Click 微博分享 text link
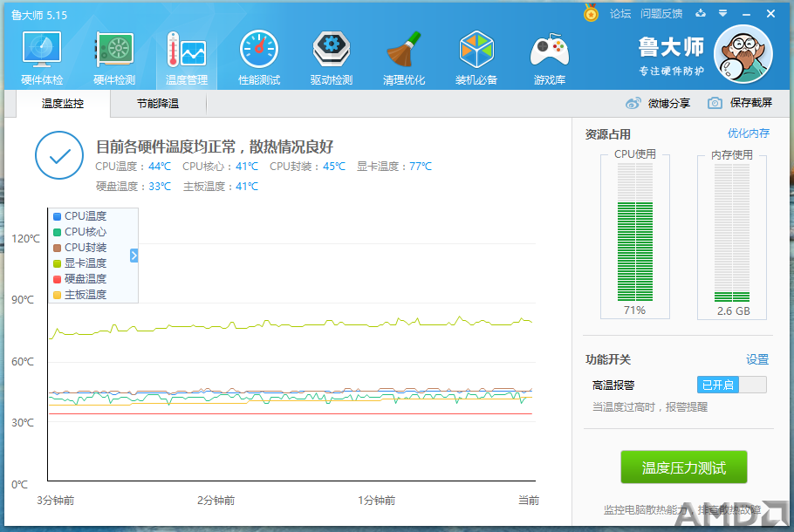Screen dimensions: 794x532 click(x=669, y=104)
